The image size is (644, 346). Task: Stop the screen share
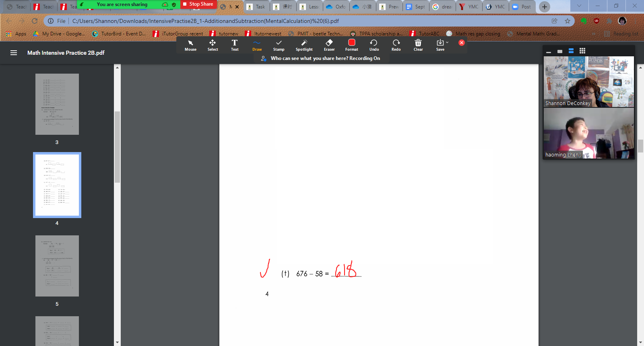(198, 4)
